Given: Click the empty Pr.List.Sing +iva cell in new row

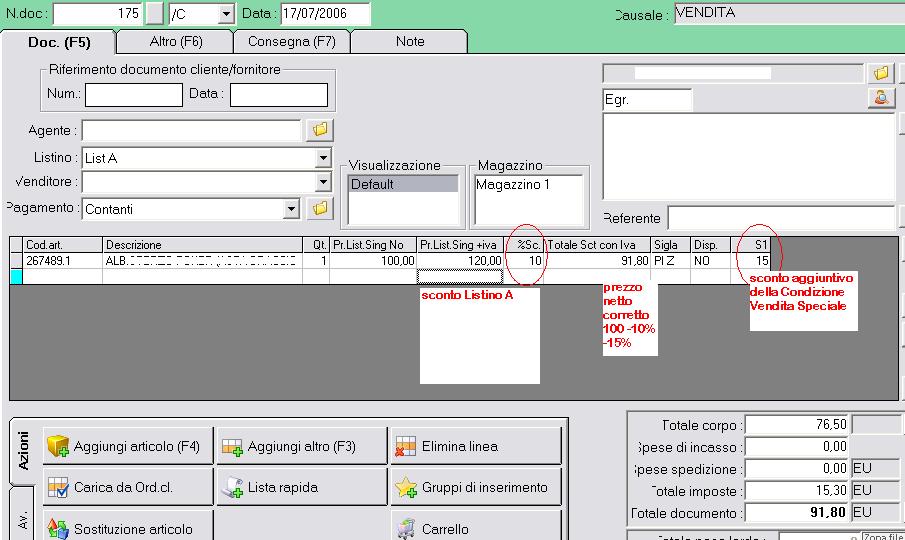Looking at the screenshot, I should (x=460, y=277).
